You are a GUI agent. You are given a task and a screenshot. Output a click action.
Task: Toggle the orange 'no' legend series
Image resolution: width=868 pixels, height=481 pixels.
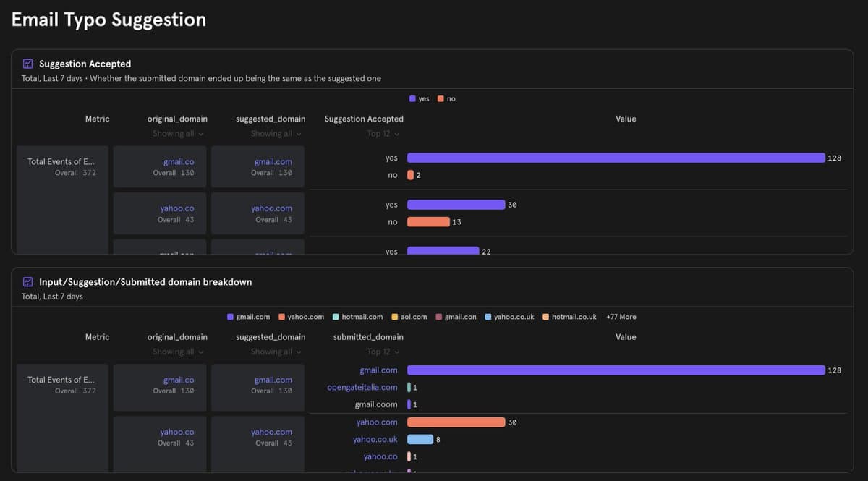(447, 98)
